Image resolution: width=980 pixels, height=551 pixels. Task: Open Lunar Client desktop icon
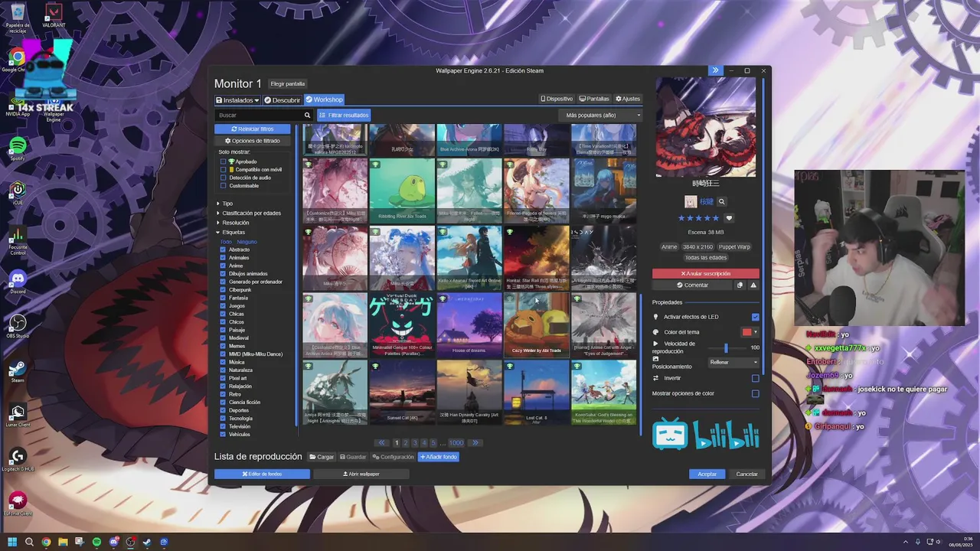click(17, 415)
